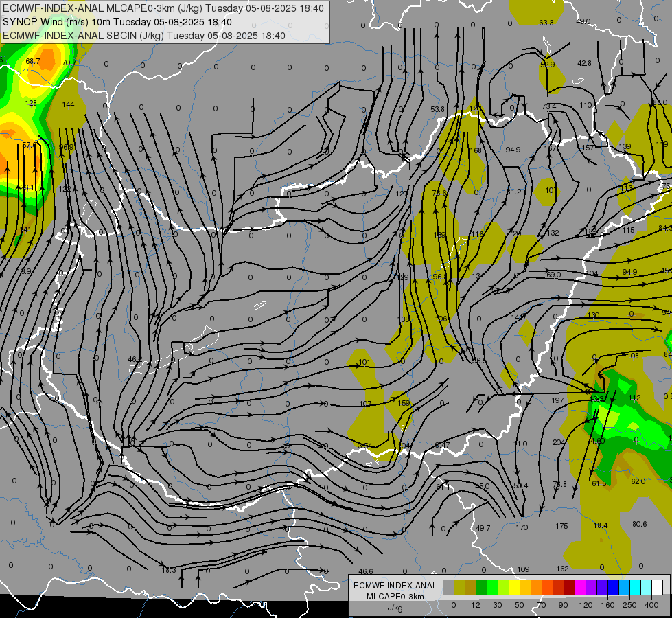
Task: Click the map value 70.7
Action: pyautogui.click(x=69, y=62)
